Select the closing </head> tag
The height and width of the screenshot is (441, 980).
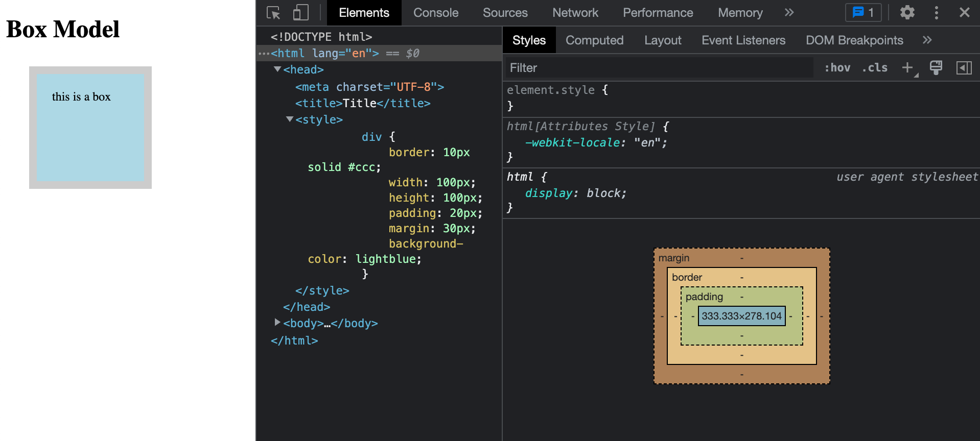[307, 307]
